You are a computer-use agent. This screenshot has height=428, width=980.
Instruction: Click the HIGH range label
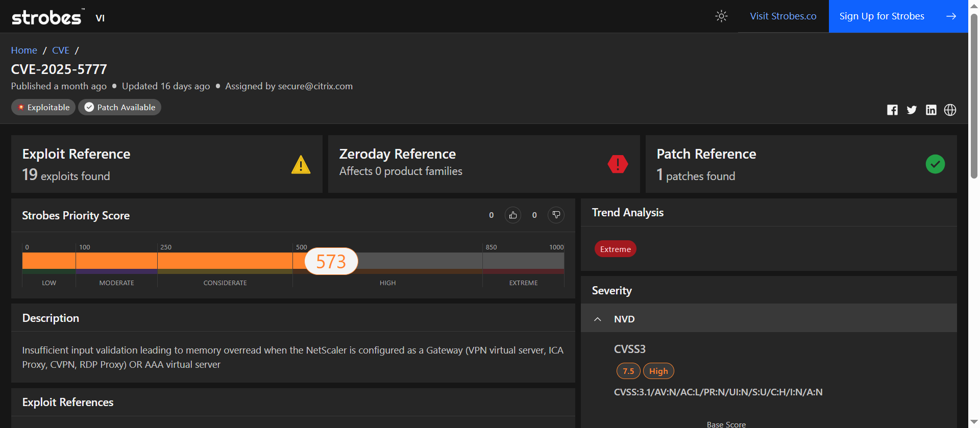(x=387, y=283)
